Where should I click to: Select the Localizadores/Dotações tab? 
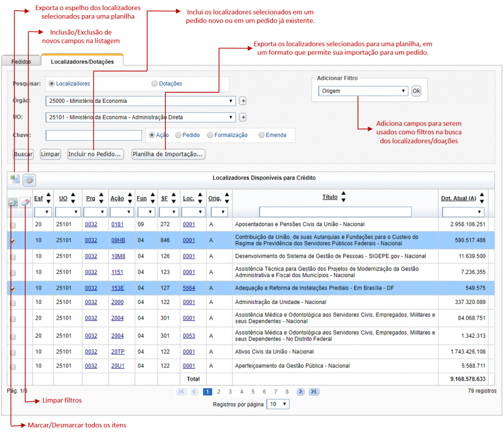pyautogui.click(x=82, y=61)
